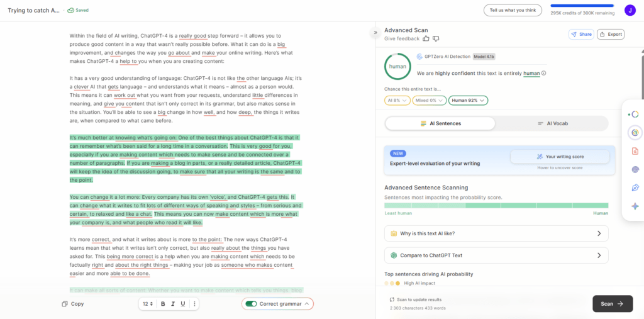Switch to the AI Vocab tab
Viewport: 644px width, 319px height.
pyautogui.click(x=552, y=123)
